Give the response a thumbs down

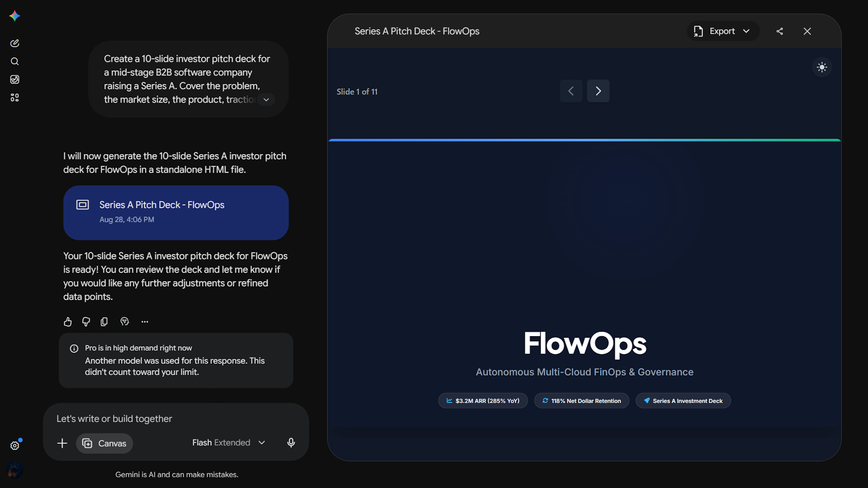click(x=86, y=322)
